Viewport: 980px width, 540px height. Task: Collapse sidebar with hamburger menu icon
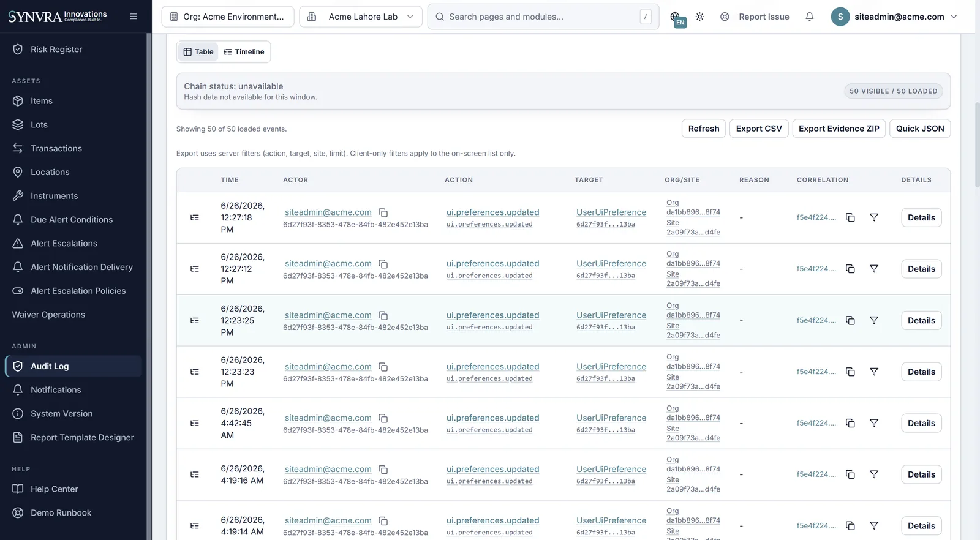tap(134, 17)
